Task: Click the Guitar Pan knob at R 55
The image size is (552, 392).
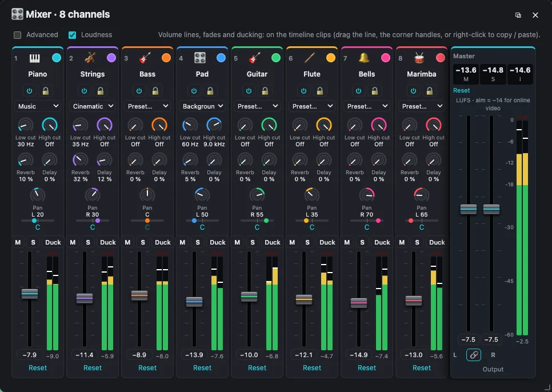Action: (257, 195)
